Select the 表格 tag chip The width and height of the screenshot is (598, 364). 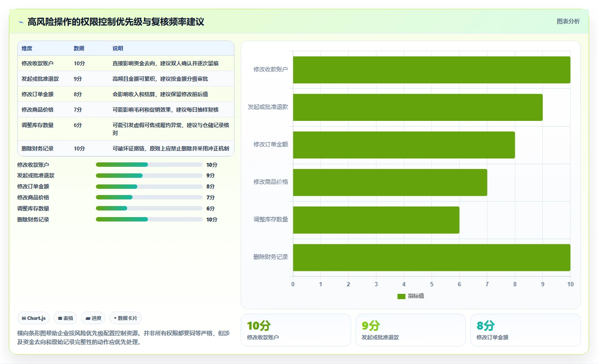coord(65,318)
